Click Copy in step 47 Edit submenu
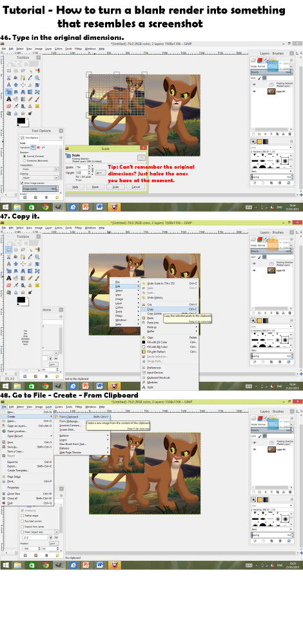The image size is (303, 644). 170,309
